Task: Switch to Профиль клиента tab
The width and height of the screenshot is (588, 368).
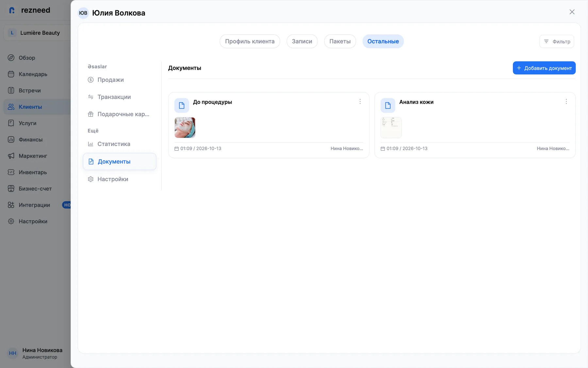Action: 250,41
